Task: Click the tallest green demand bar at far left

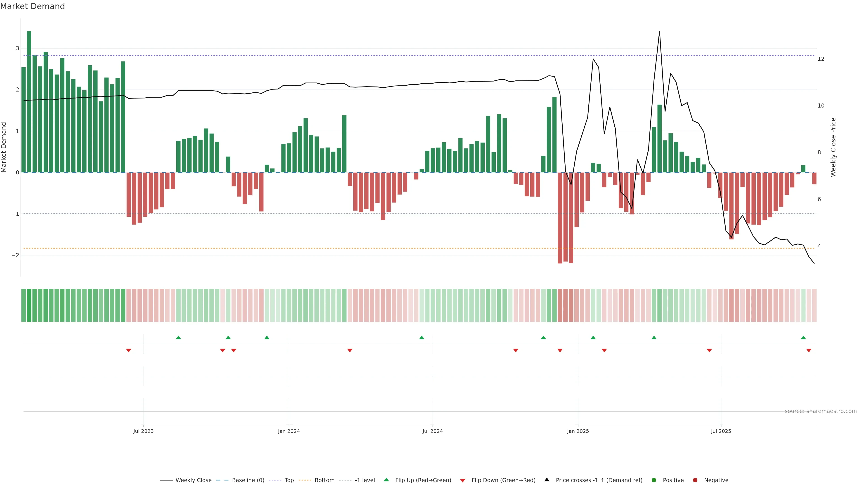Action: (x=29, y=101)
